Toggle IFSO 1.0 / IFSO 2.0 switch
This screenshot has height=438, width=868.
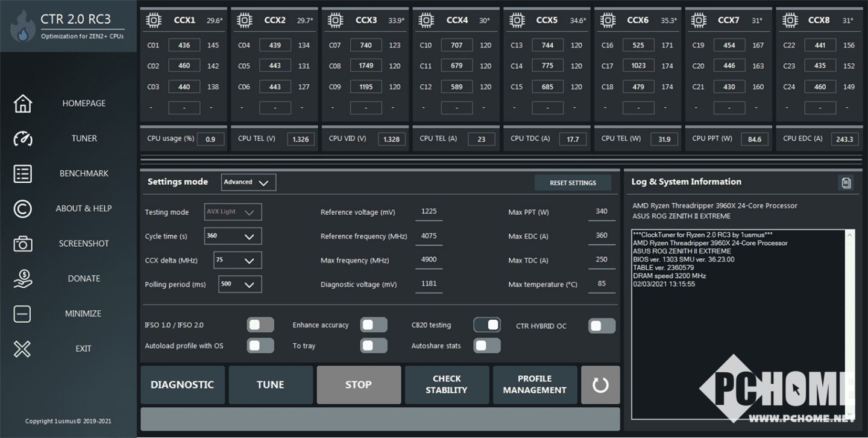[x=260, y=325]
